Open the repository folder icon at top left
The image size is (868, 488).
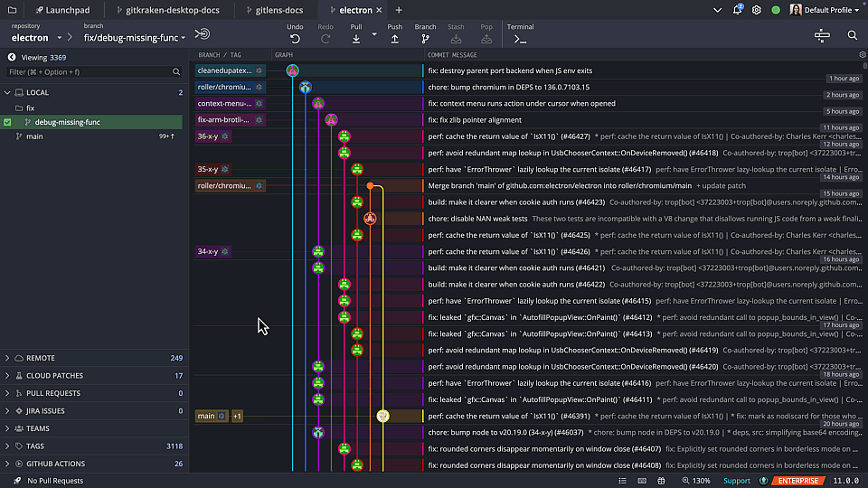[x=12, y=10]
